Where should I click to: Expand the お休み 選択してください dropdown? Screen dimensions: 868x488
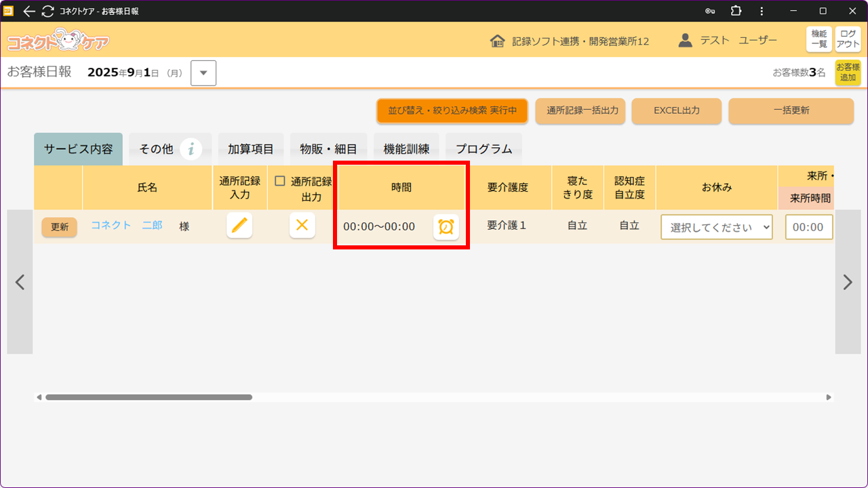(x=717, y=227)
